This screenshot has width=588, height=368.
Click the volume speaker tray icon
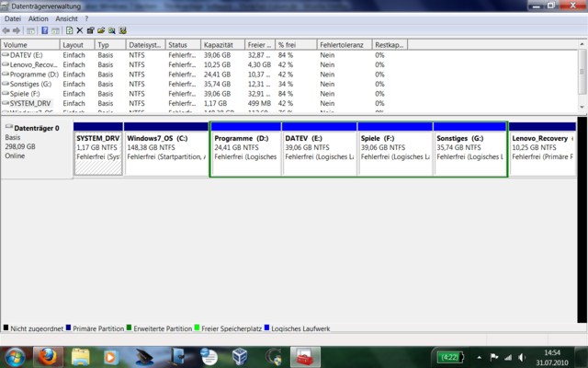522,357
